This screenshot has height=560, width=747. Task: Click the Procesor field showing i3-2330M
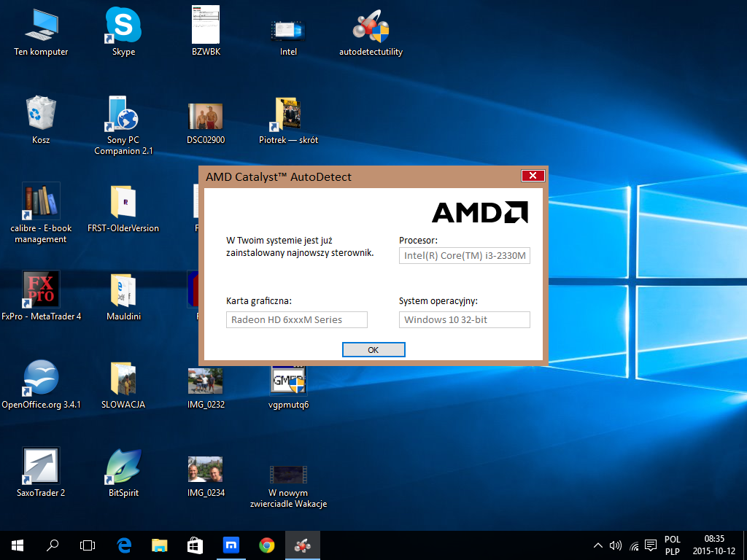pos(465,256)
